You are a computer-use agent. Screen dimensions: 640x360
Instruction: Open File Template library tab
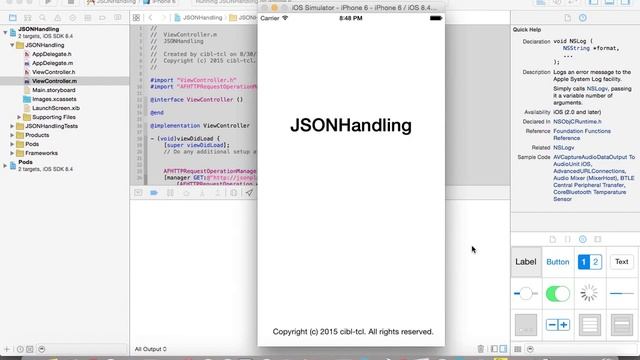click(x=552, y=239)
